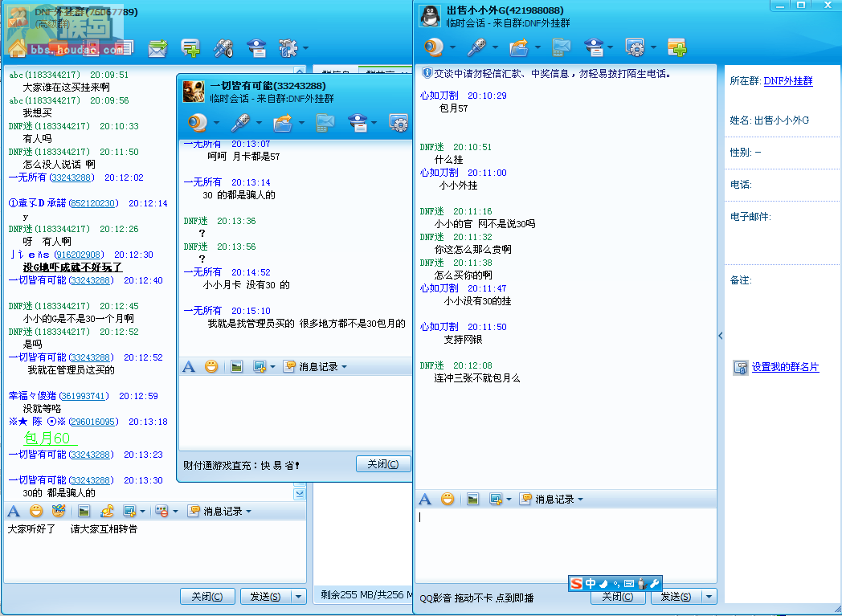Click 发送(S) in 出售小小外G chat

[x=676, y=596]
